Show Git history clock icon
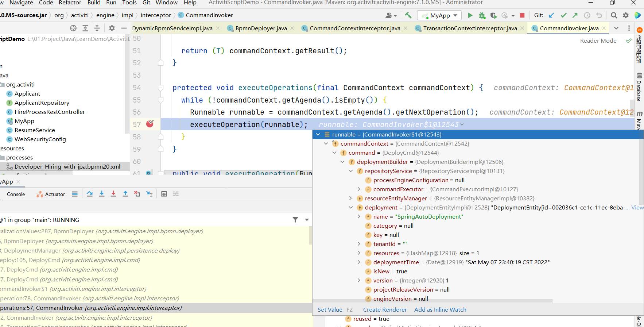 click(587, 15)
